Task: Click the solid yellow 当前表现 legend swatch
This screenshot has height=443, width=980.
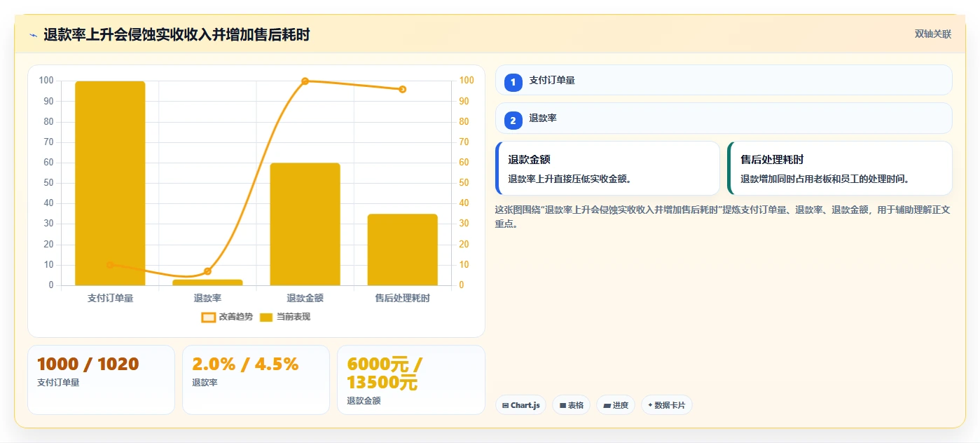Action: (x=266, y=318)
